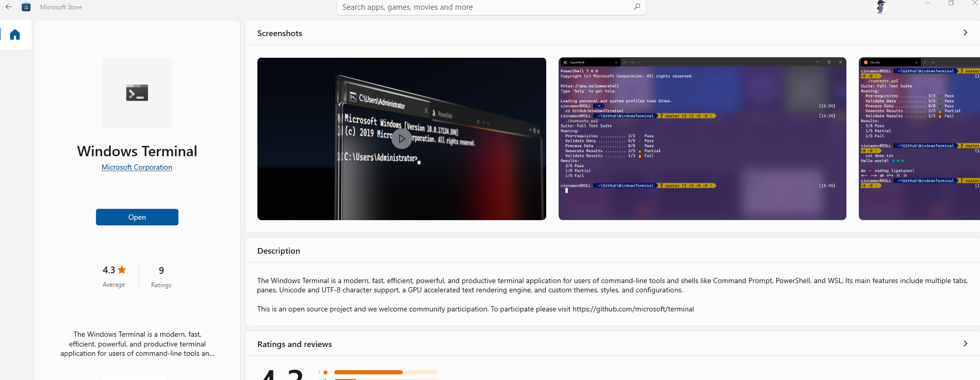Click the truncated app summary in sidebar
Screen dimensions: 980x380
click(137, 344)
